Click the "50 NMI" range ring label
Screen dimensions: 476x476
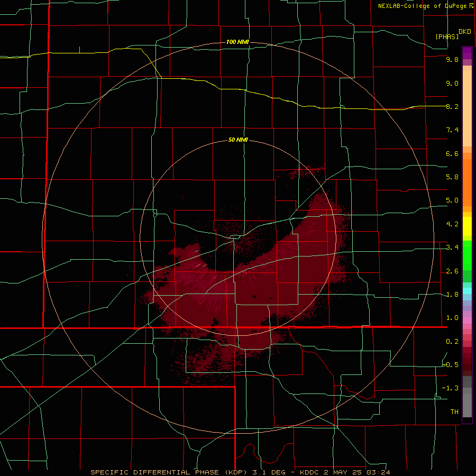[x=238, y=140]
